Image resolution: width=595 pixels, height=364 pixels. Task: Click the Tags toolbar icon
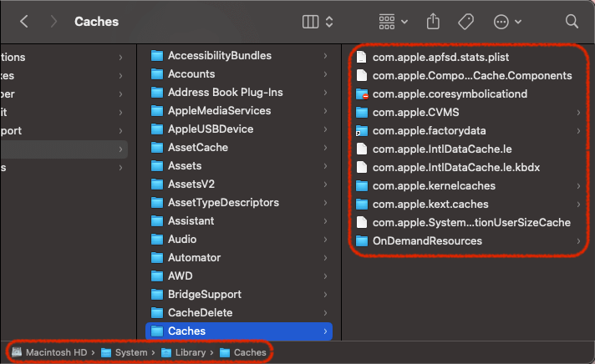(x=466, y=21)
